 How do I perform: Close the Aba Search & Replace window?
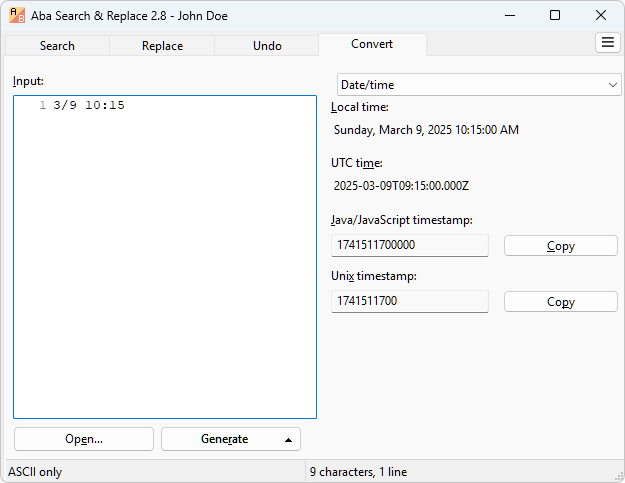tap(601, 16)
